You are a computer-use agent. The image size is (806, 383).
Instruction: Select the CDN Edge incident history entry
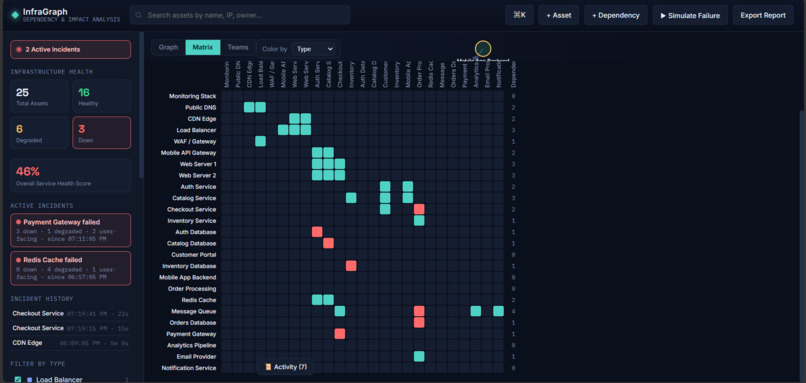click(x=70, y=342)
